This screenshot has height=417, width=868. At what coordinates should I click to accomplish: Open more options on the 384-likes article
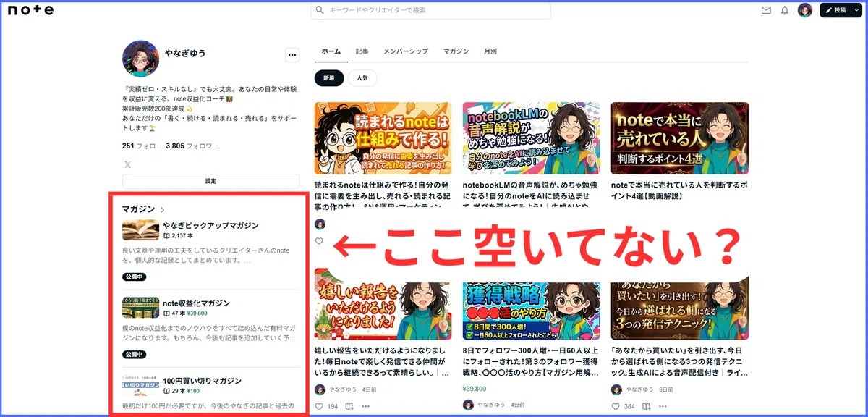tap(663, 406)
